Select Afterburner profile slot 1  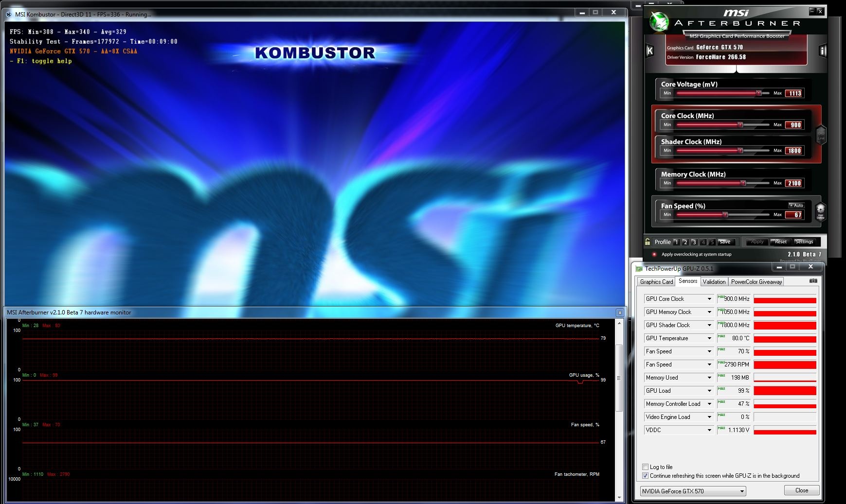point(676,242)
